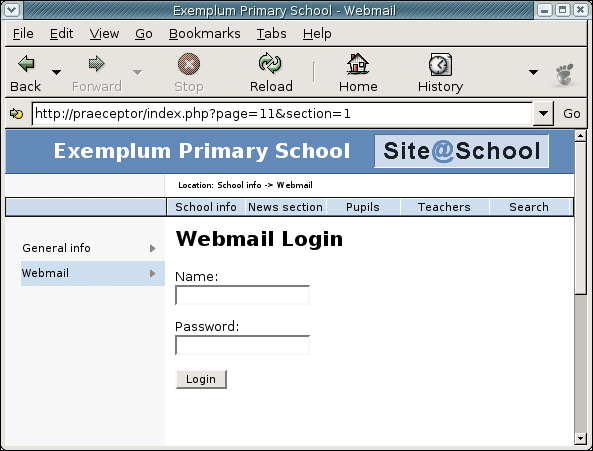Screen dimensions: 593x451
Task: Navigate to School info section
Action: point(206,207)
